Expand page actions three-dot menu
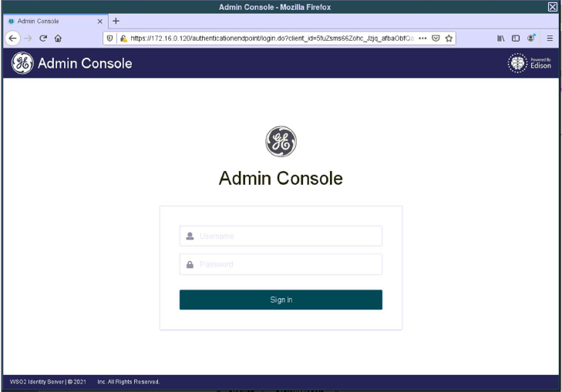 [x=422, y=38]
